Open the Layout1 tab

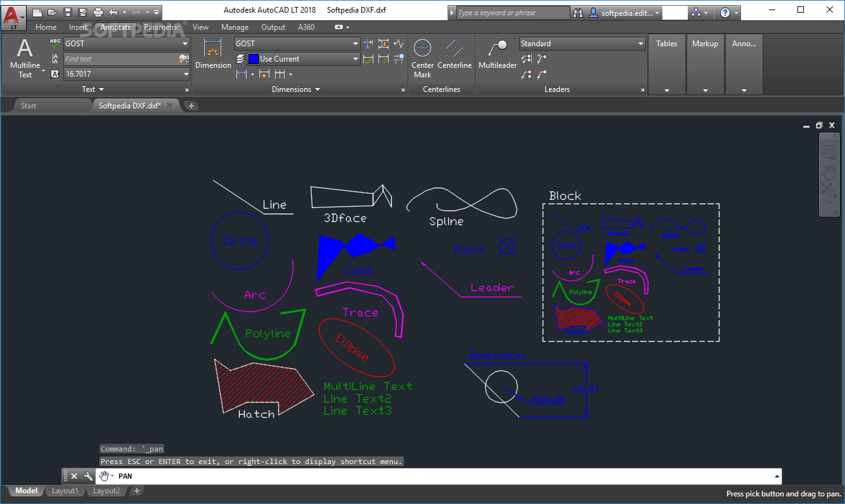(65, 490)
